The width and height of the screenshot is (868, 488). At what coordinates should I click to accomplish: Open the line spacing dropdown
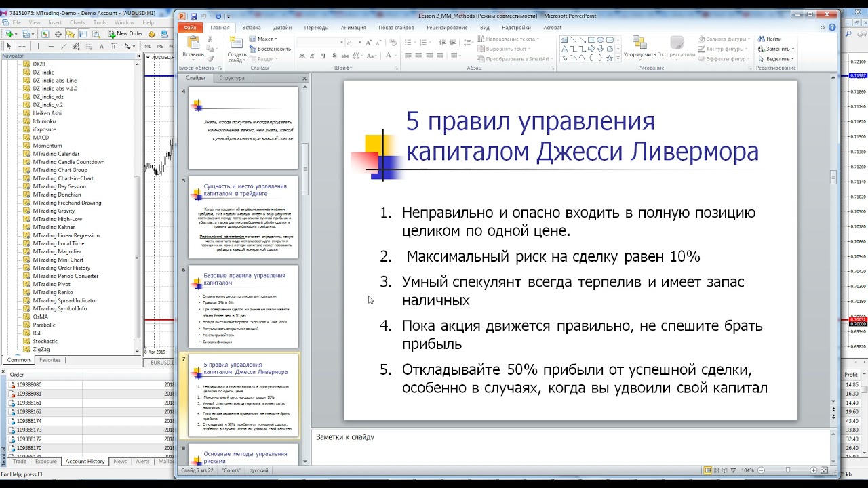coord(469,42)
